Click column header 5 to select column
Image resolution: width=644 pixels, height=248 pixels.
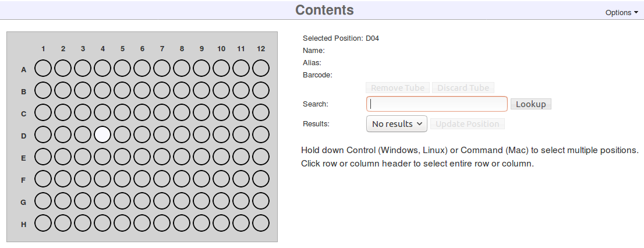point(122,49)
